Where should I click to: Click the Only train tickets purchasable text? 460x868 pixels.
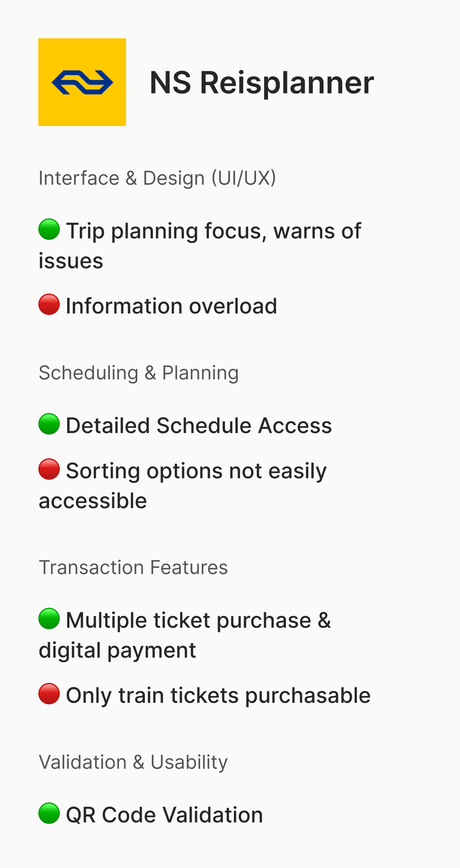click(218, 696)
